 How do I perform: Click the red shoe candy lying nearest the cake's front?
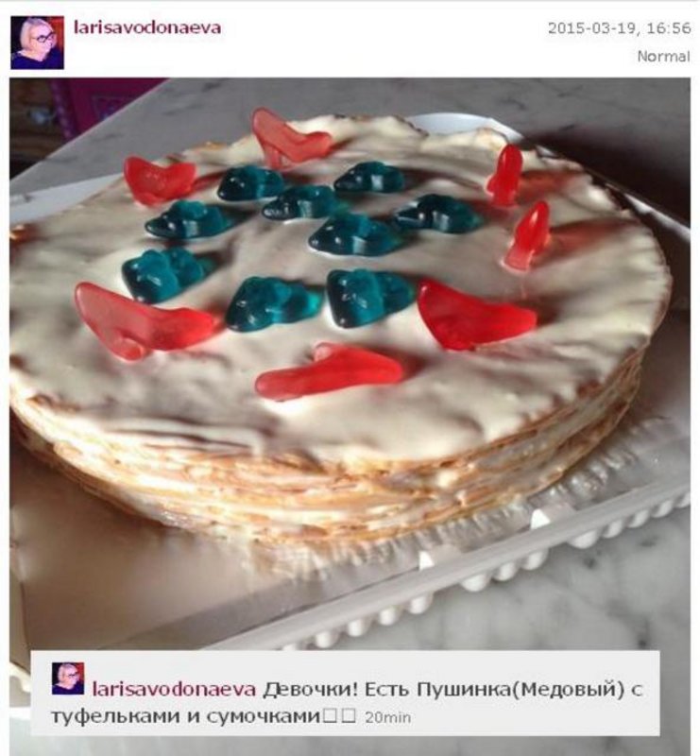330,371
